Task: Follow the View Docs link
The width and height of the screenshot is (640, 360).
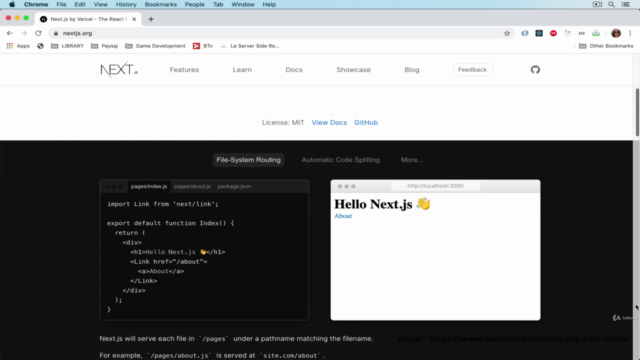Action: pos(329,122)
